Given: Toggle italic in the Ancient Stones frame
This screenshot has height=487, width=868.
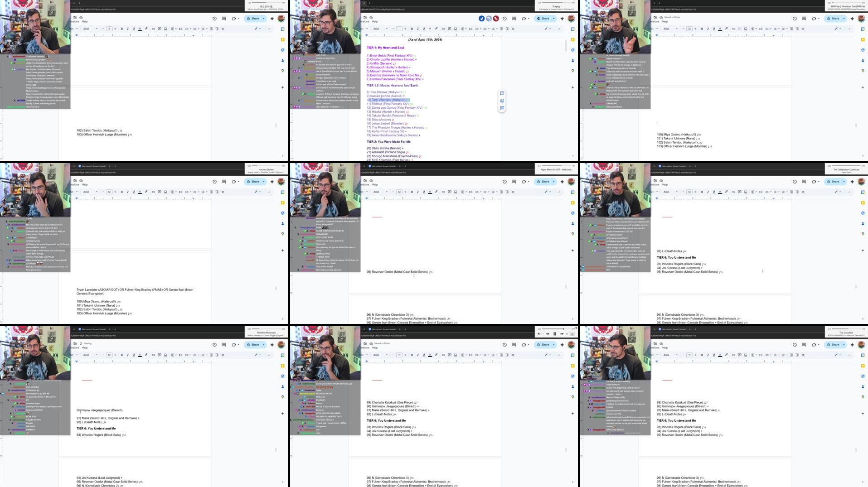Looking at the screenshot, I should click(127, 192).
